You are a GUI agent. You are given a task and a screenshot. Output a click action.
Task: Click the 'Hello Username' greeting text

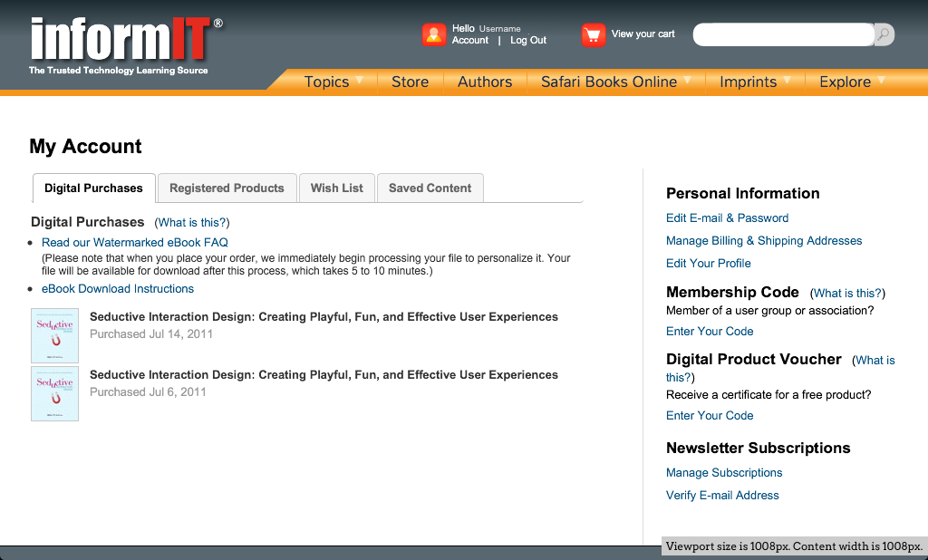[x=487, y=28]
